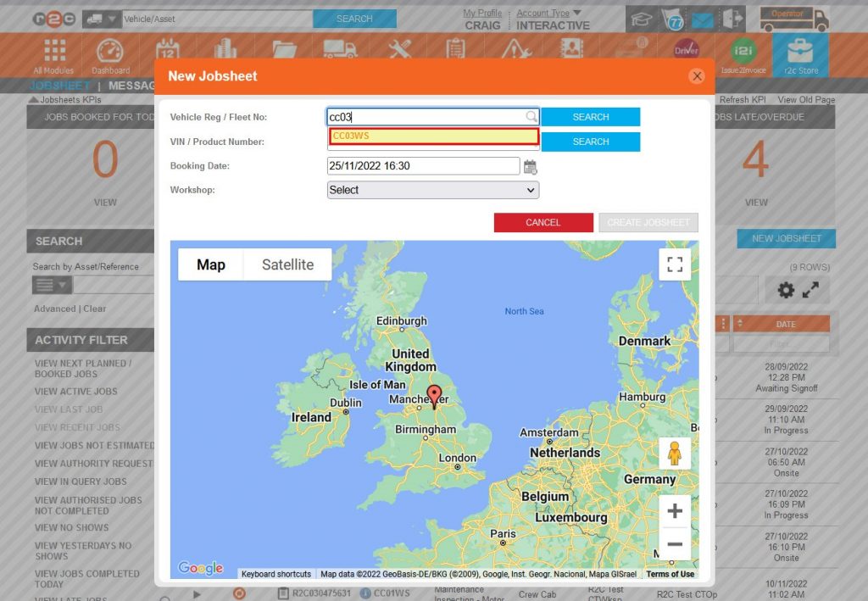Open the Workshop Select dropdown
Screen dimensions: 868x601
coord(432,190)
